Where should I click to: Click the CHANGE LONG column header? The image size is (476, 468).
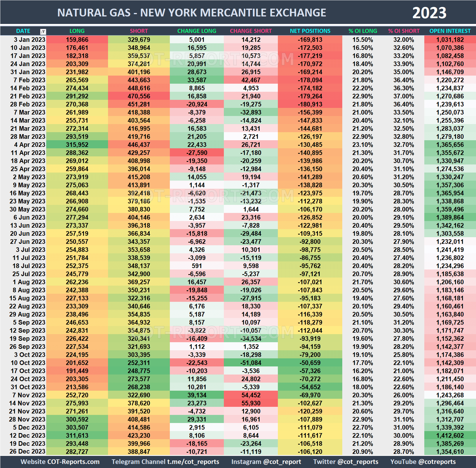197,31
